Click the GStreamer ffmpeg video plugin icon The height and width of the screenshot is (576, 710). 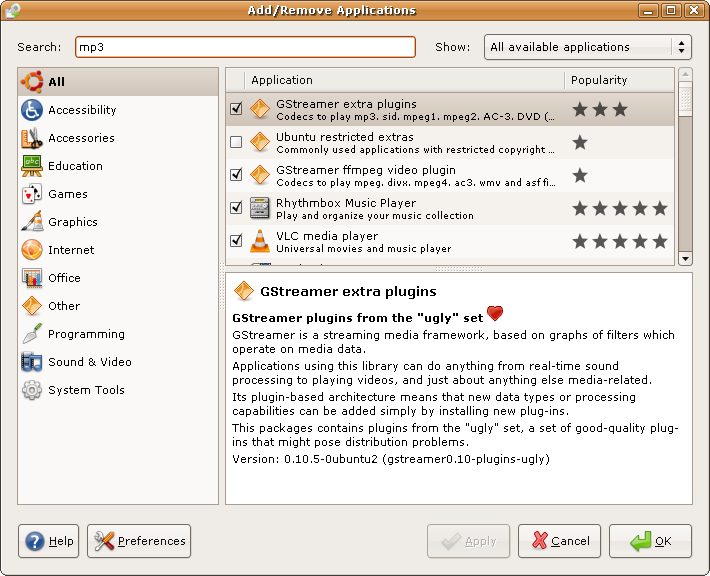click(x=260, y=175)
